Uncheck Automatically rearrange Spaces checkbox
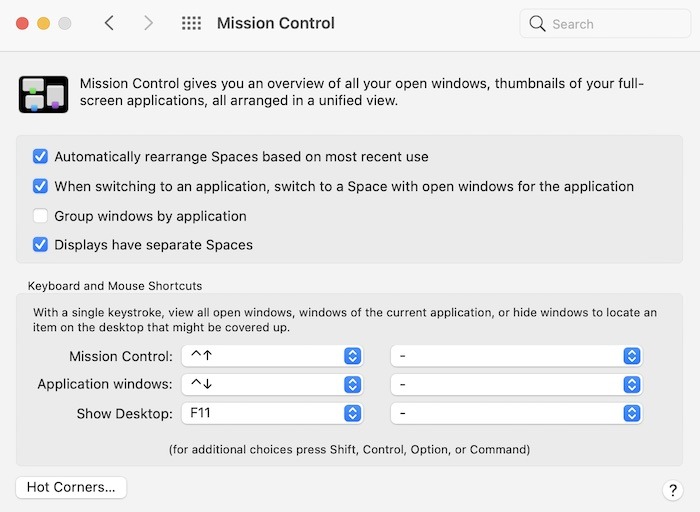The image size is (700, 512). pyautogui.click(x=40, y=156)
